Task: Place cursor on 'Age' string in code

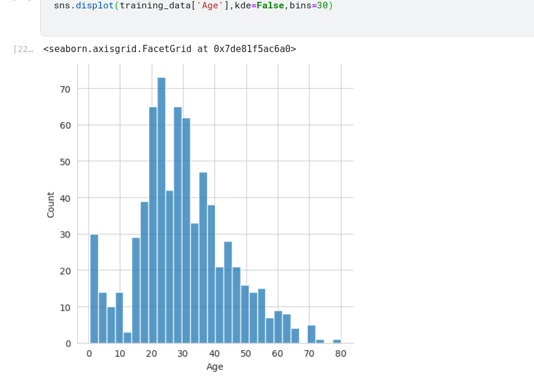Action: point(210,5)
